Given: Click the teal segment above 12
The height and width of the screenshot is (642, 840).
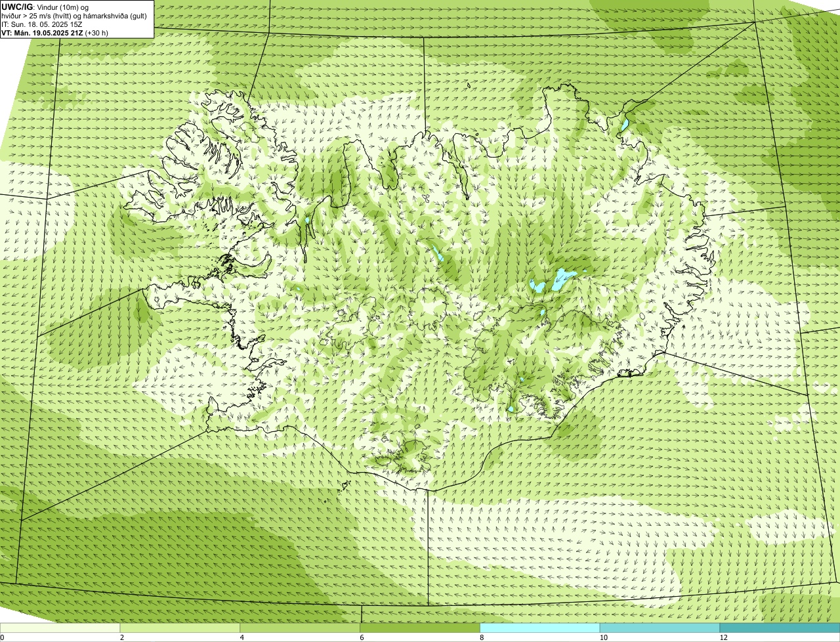Looking at the screenshot, I should [x=780, y=628].
